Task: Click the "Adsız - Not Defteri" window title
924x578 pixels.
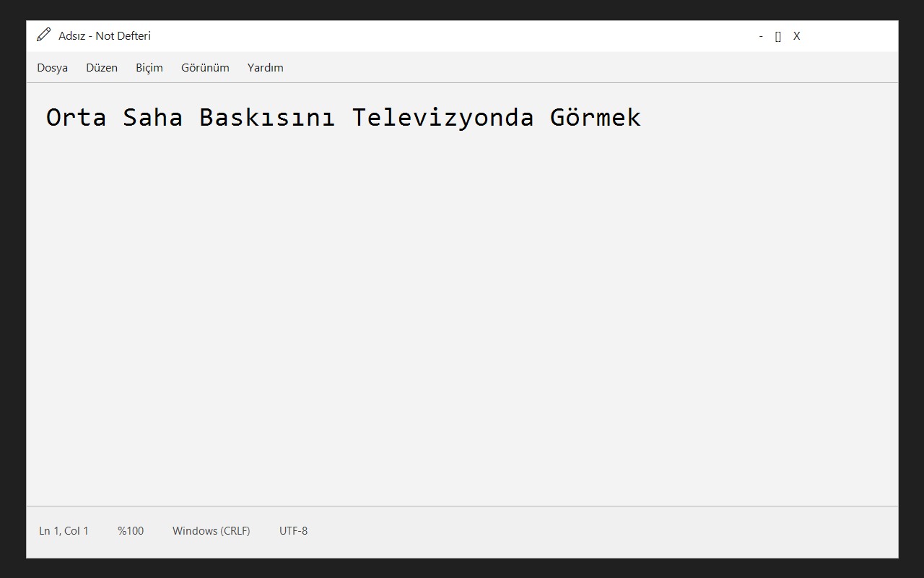Action: coord(105,36)
